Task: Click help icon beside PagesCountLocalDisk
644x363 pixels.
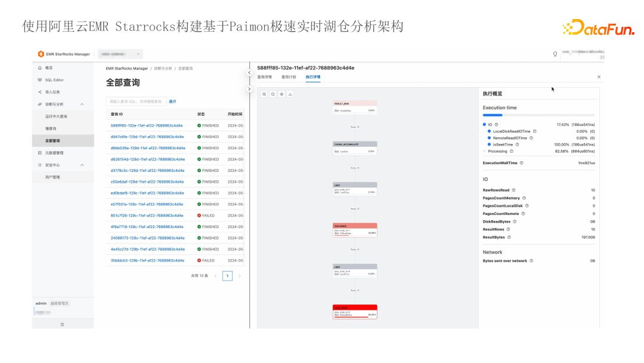Action: 527,206
